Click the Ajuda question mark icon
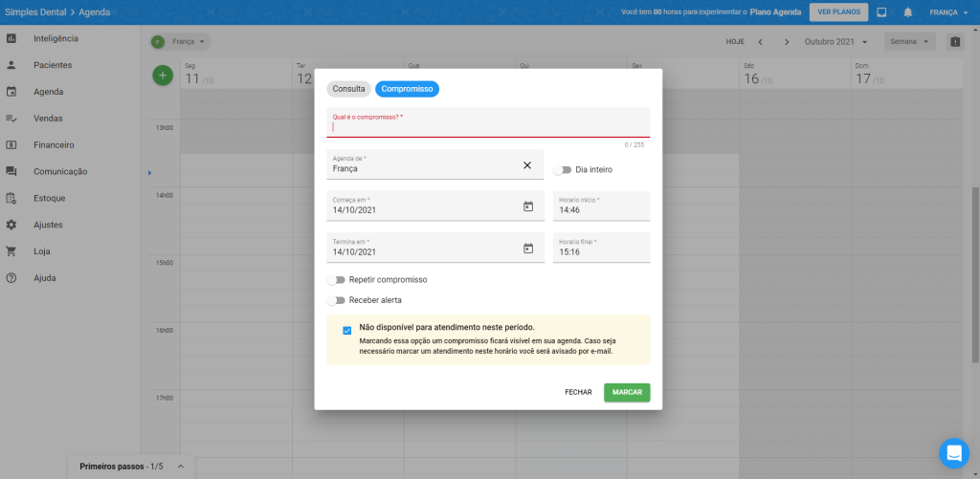980x479 pixels. (11, 278)
